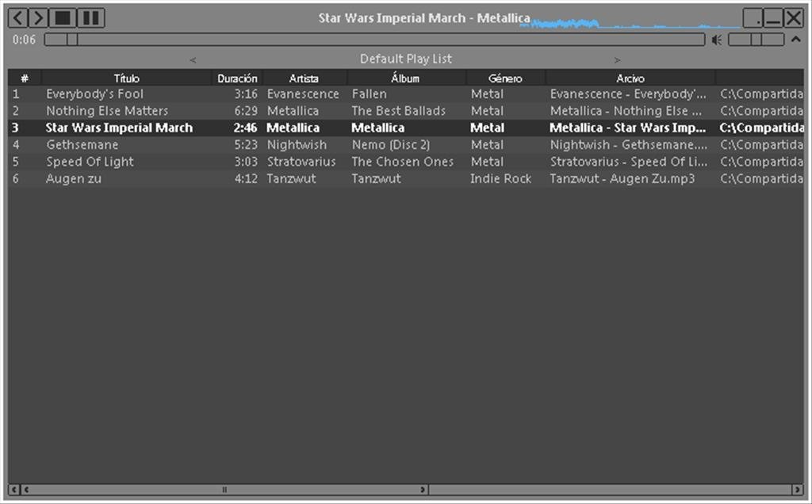The image size is (812, 504).
Task: Stop playback with the square button
Action: pyautogui.click(x=62, y=18)
